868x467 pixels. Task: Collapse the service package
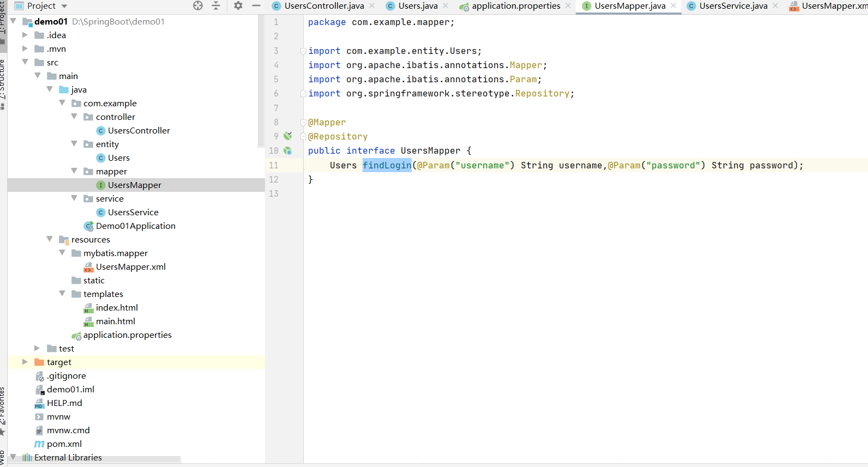74,198
